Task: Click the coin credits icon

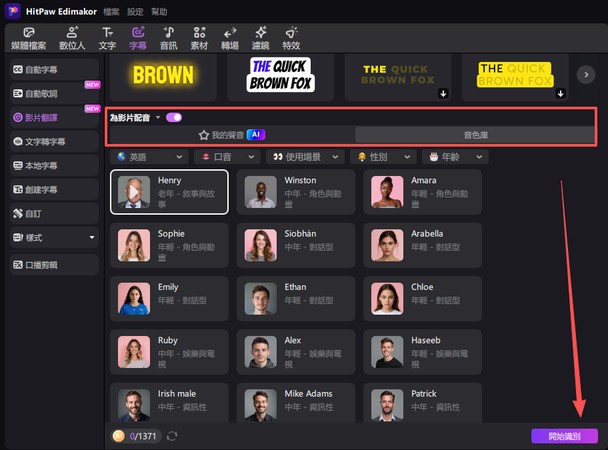Action: 118,436
